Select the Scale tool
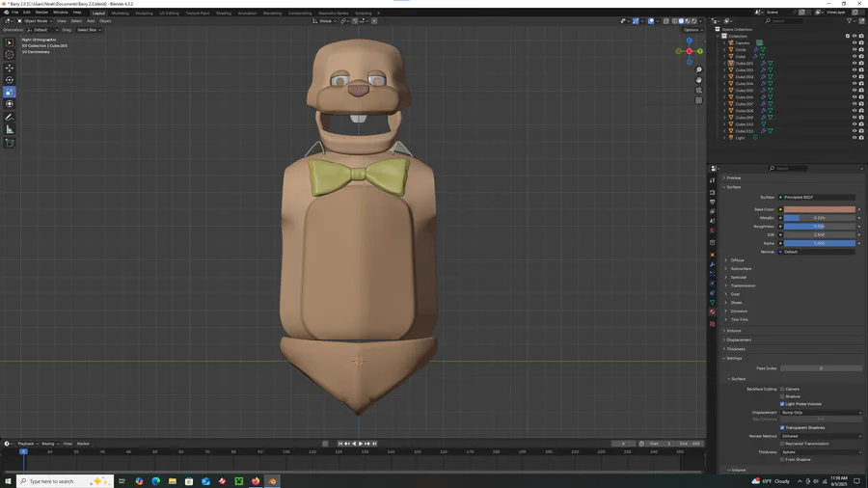The height and width of the screenshot is (488, 868). [10, 93]
